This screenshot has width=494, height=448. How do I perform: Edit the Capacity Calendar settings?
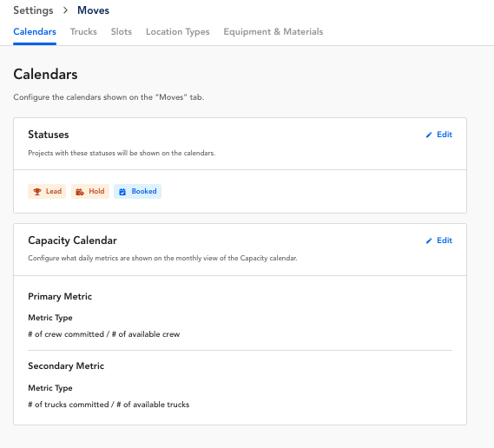pos(439,240)
